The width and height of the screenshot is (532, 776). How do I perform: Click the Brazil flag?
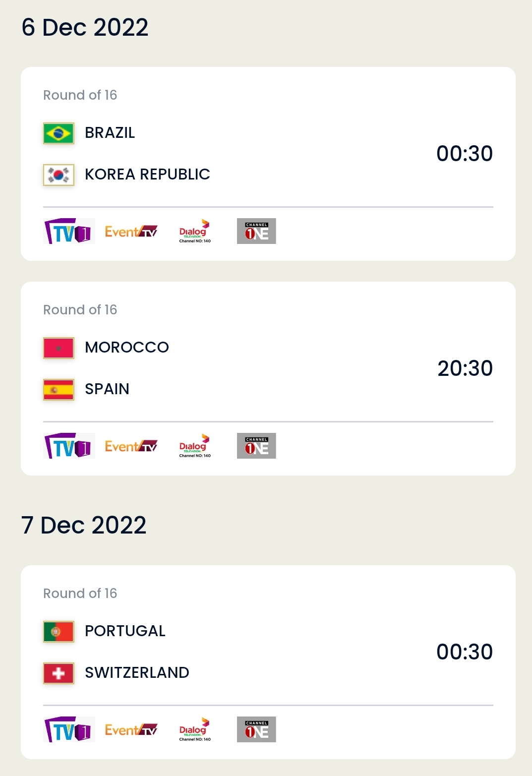[x=59, y=133]
